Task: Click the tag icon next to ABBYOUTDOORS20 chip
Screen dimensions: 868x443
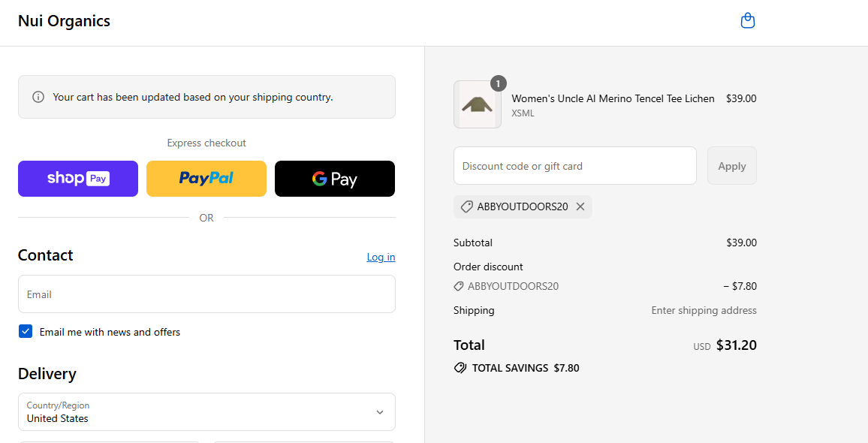Action: click(467, 206)
